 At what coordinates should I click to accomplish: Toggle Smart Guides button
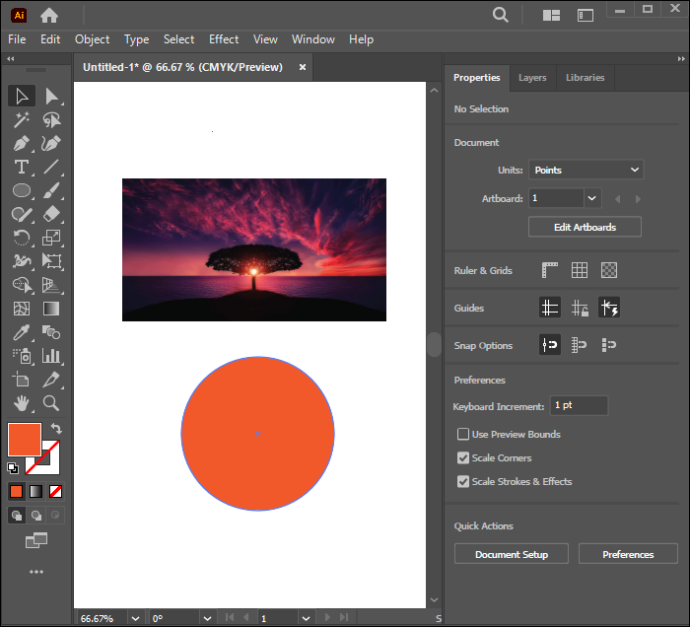609,308
